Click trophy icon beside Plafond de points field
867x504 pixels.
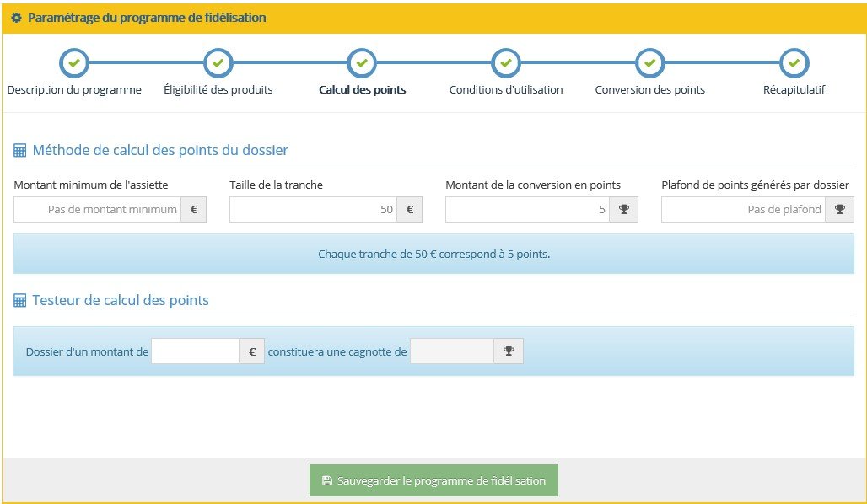[x=840, y=210]
